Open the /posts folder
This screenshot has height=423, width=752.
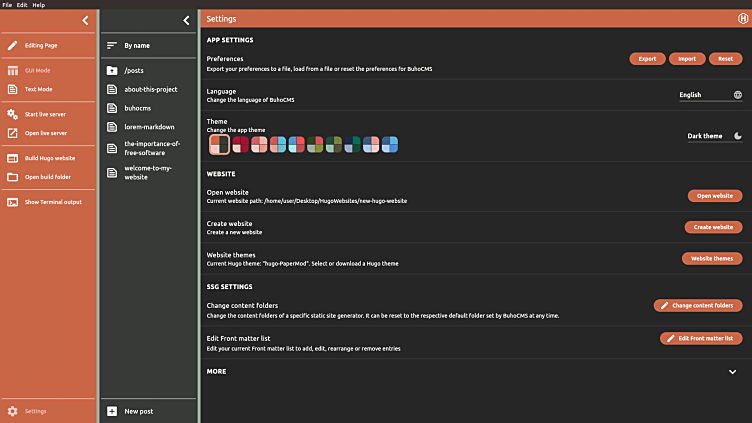click(134, 71)
